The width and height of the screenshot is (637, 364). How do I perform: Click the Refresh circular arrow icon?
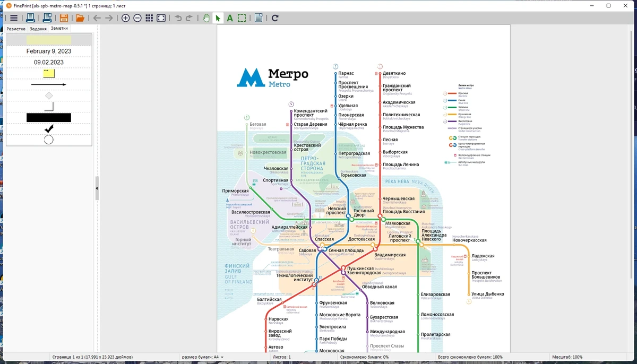[275, 18]
